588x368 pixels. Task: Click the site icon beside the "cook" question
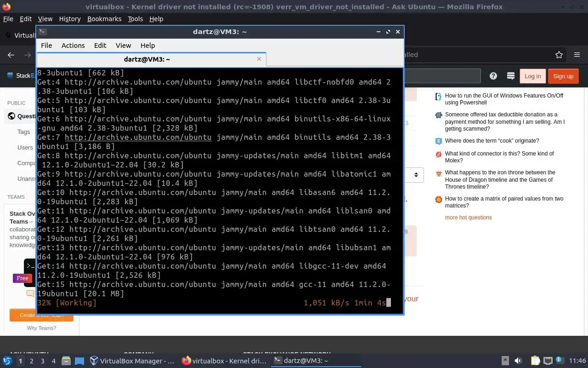click(439, 141)
